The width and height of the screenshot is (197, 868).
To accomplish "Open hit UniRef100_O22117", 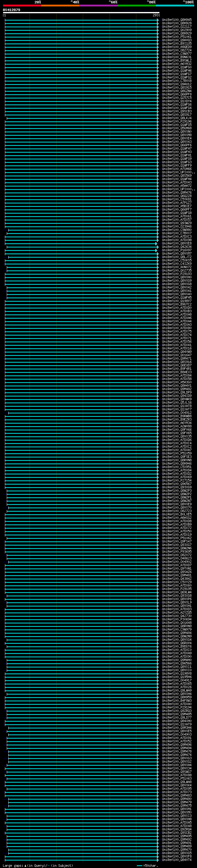I will [x=177, y=26].
